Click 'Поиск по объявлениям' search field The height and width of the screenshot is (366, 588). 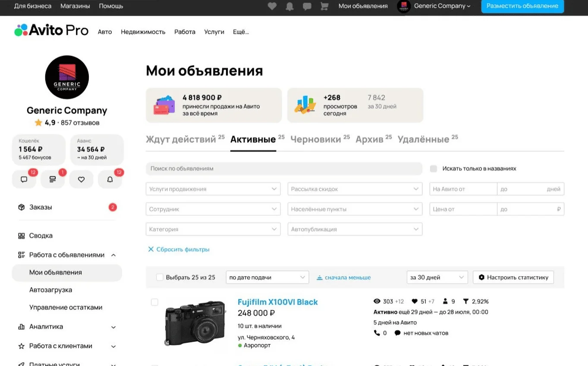(284, 169)
